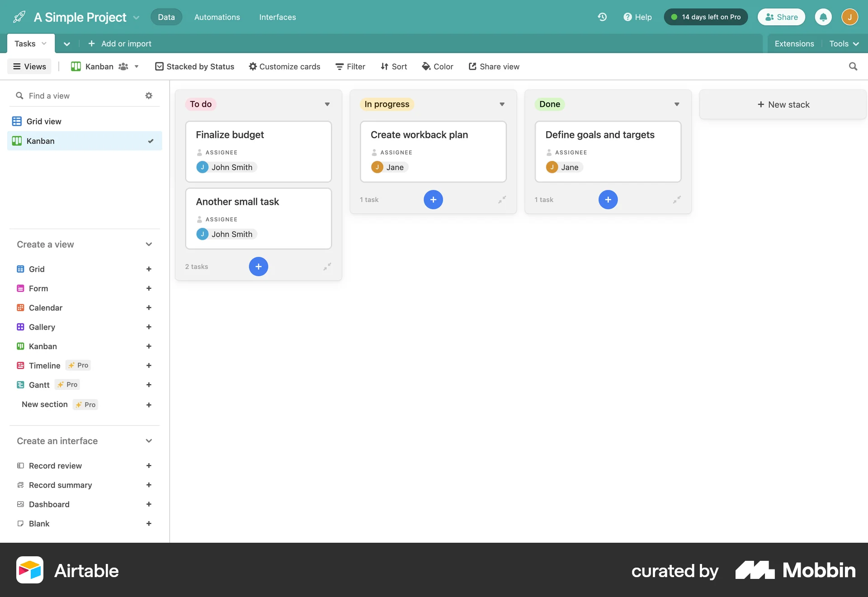The image size is (868, 597).
Task: Open the Done stack dropdown menu
Action: click(x=676, y=104)
